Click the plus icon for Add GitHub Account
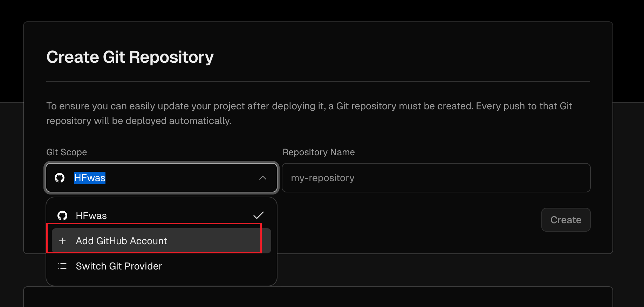Viewport: 644px width, 307px height. 62,241
